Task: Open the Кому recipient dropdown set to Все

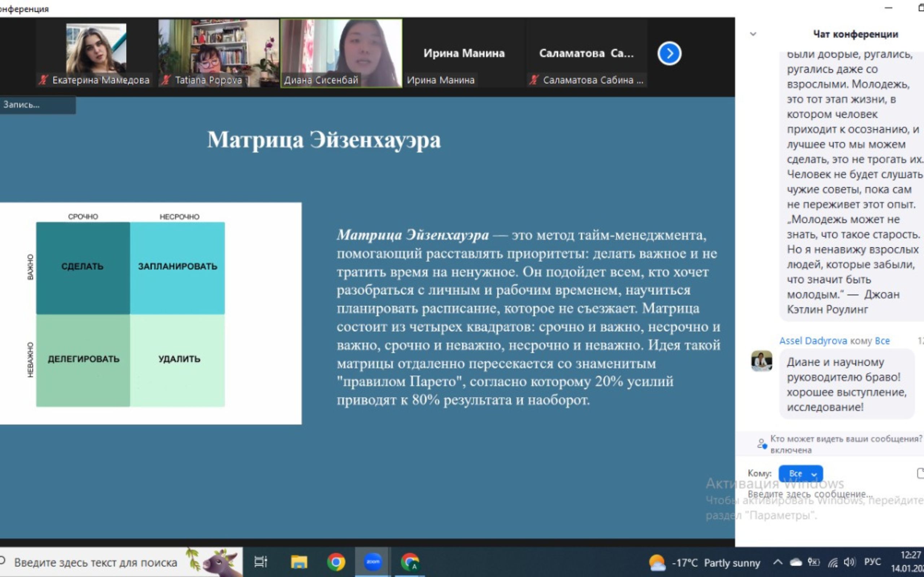Action: coord(800,474)
